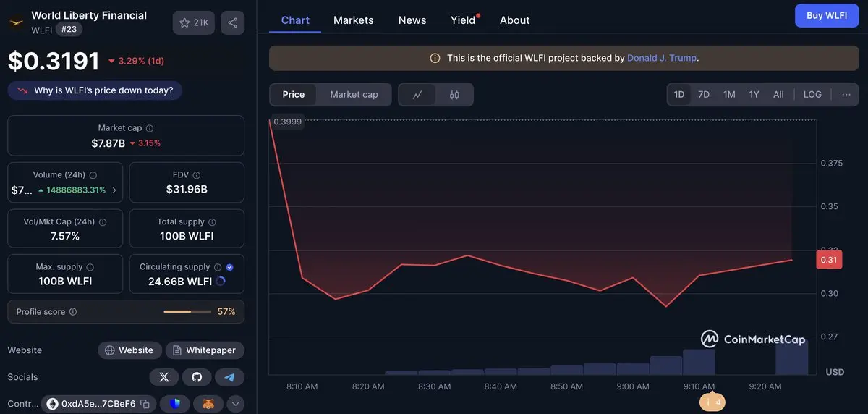
Task: Open the Website link button
Action: (x=129, y=350)
